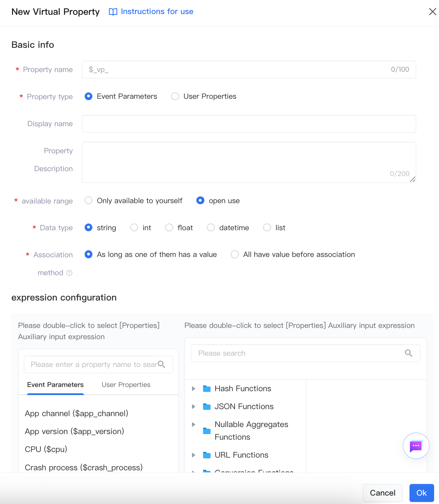The height and width of the screenshot is (504, 439).
Task: Click the functions Please search field
Action: point(306,353)
